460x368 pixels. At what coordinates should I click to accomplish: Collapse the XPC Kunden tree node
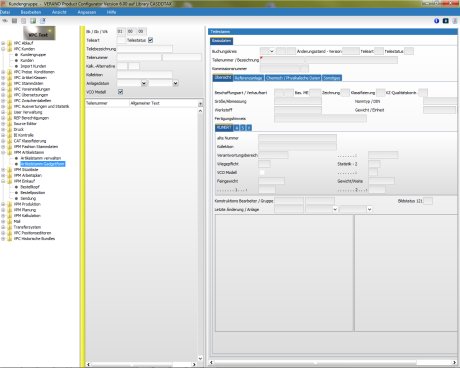tap(3, 49)
